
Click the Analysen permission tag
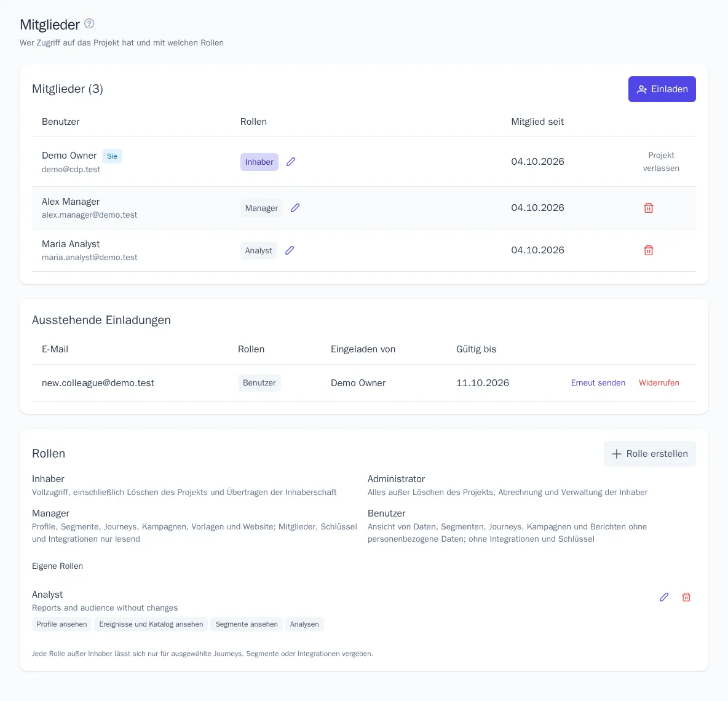304,624
